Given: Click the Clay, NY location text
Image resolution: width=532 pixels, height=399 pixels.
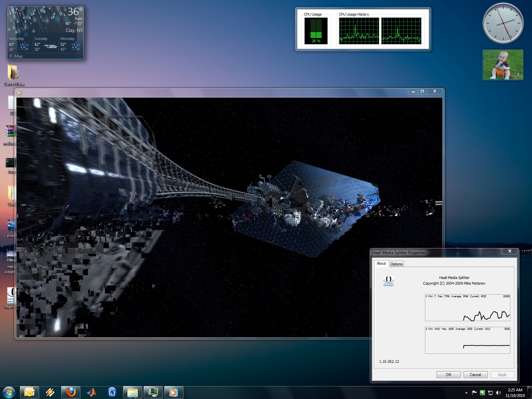Looking at the screenshot, I should 74,30.
